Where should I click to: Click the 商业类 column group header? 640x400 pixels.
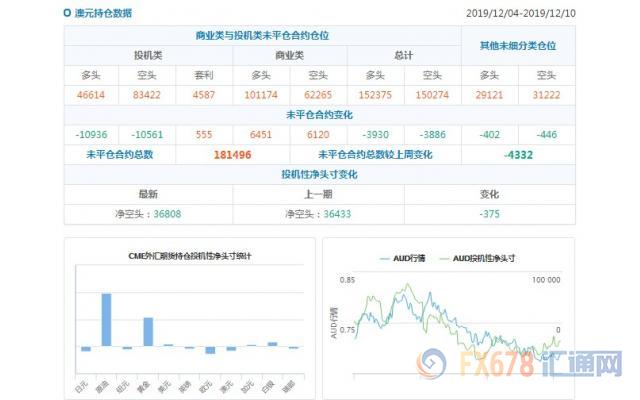tap(289, 56)
